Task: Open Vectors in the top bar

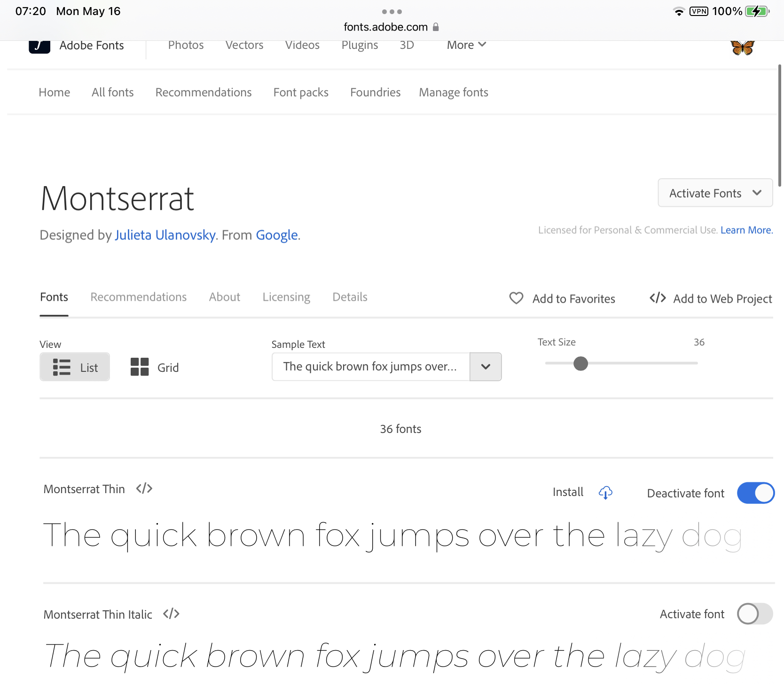Action: 244,45
